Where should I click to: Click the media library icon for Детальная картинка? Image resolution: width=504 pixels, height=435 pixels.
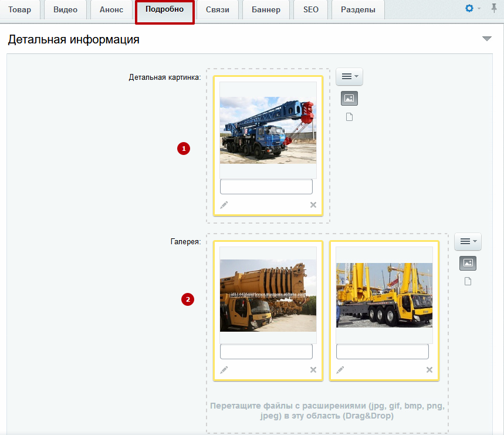349,99
